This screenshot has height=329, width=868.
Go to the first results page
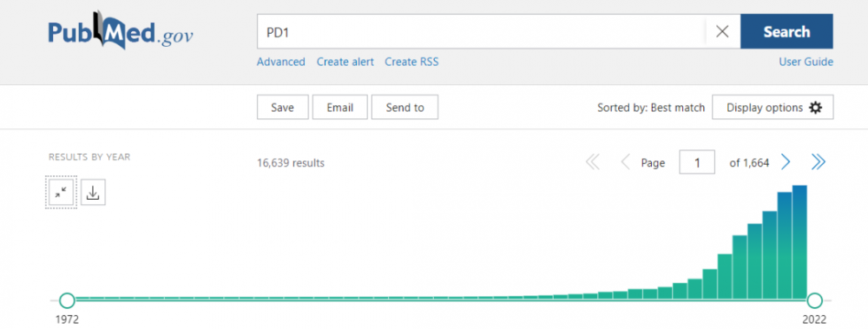pyautogui.click(x=593, y=162)
